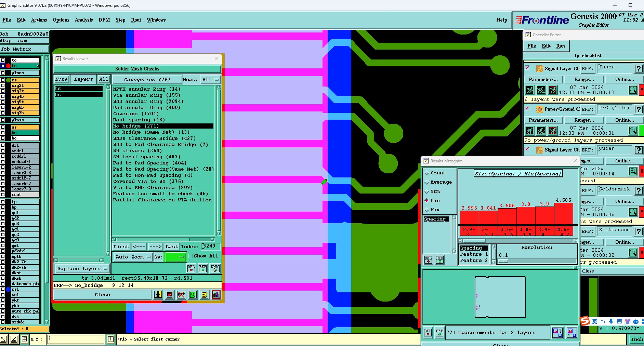Viewport: 644px width, 346px height.
Task: Select Max radio button in histogram
Action: coord(427,210)
